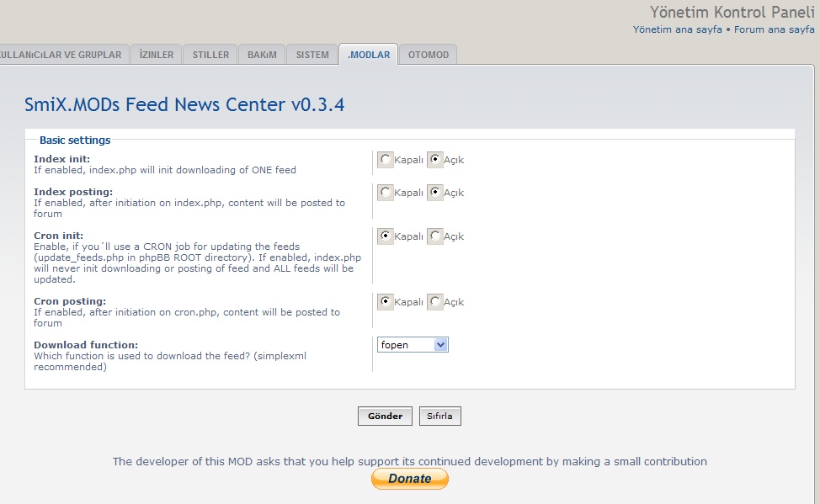Open the OTOMOD tab

tap(429, 55)
